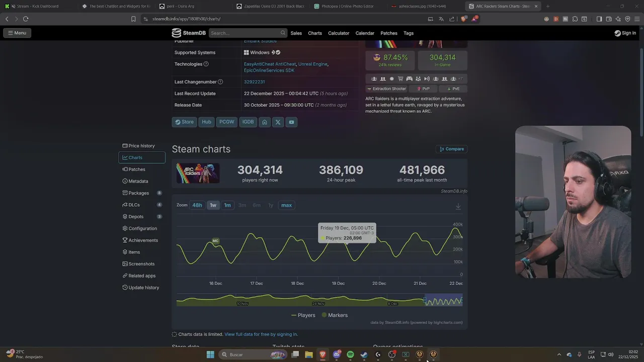Image resolution: width=644 pixels, height=362 pixels.
Task: Click the SteamDB logo
Action: point(189,33)
